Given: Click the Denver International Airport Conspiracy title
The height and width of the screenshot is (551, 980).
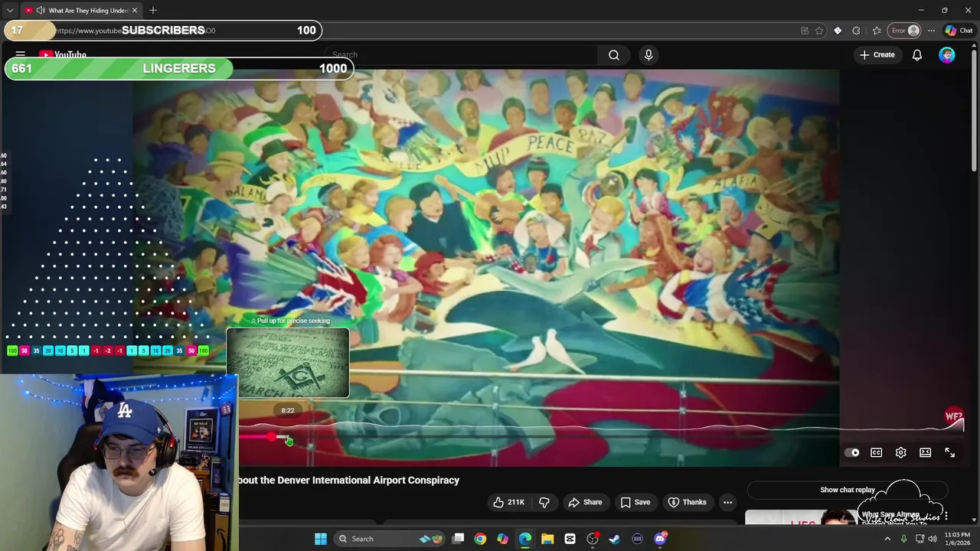Looking at the screenshot, I should point(348,481).
